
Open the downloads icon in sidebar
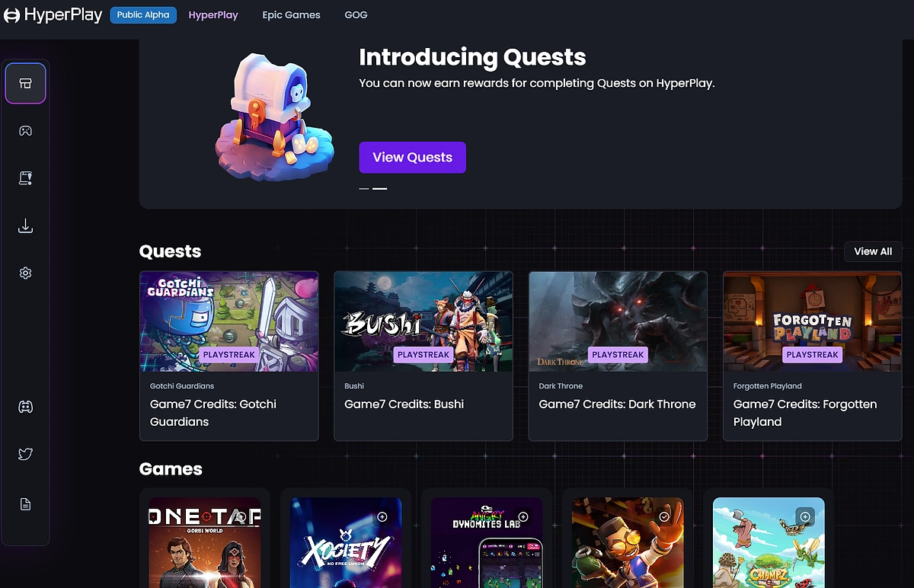25,225
